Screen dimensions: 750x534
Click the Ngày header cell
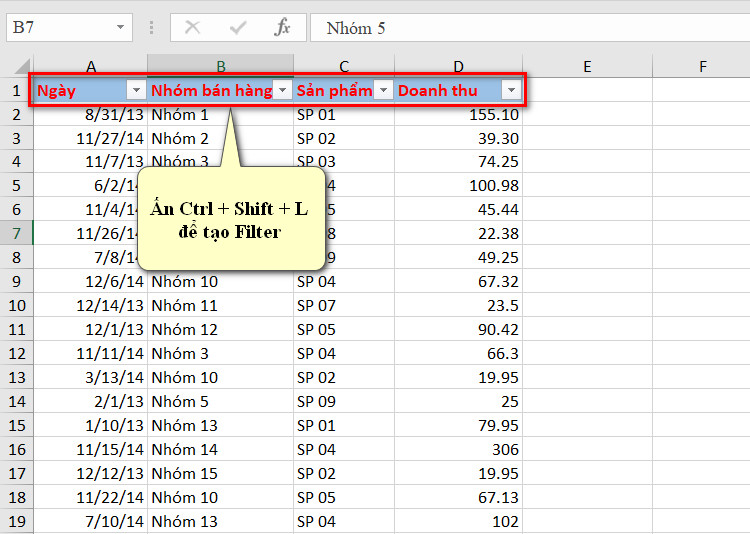pos(90,90)
